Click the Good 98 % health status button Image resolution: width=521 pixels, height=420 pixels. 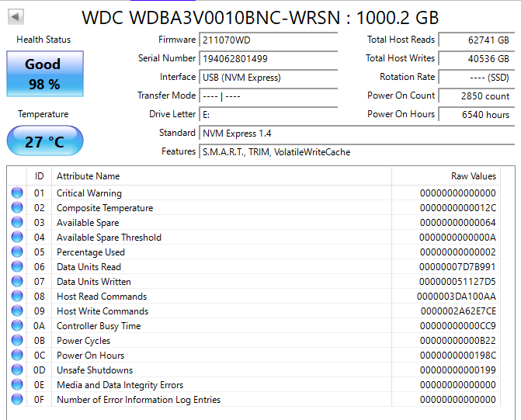[45, 74]
